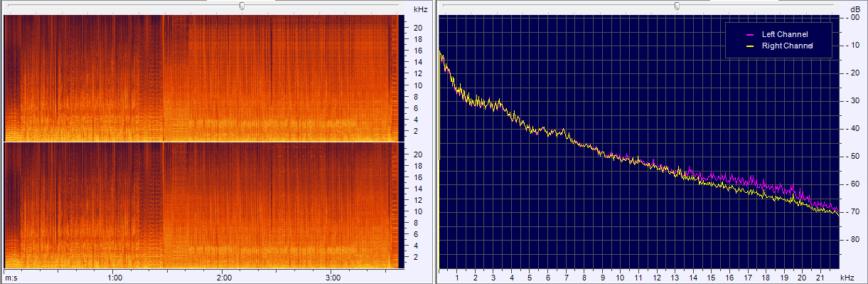Select the yellow Right Channel legend swatch
Viewport: 868px width, 284px height.
coord(749,46)
